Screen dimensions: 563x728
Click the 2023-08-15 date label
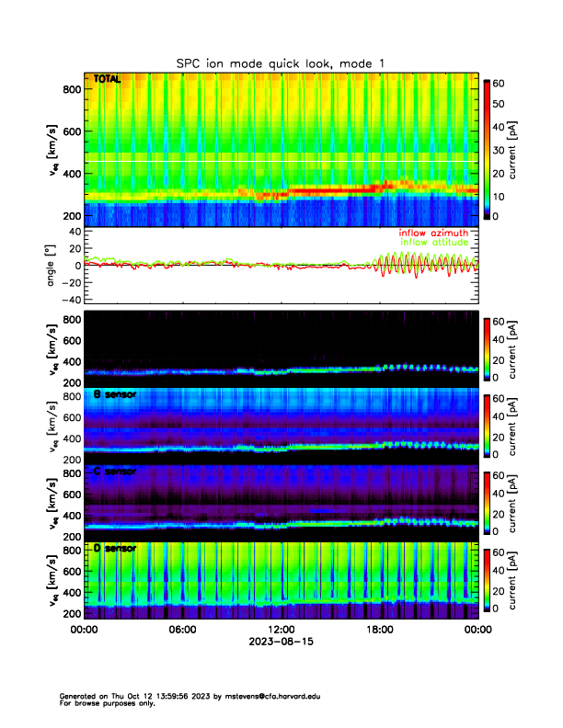click(x=281, y=642)
